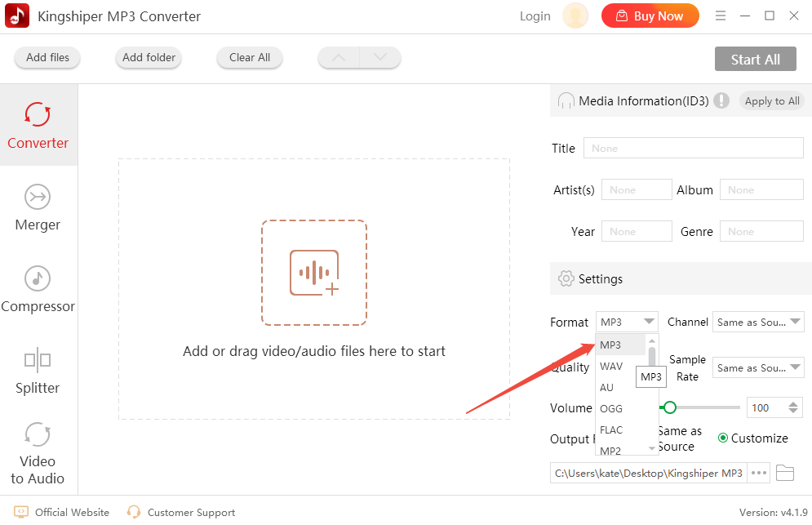Screen dimensions: 812x525
Task: Choose OGG from format list
Action: pos(620,408)
